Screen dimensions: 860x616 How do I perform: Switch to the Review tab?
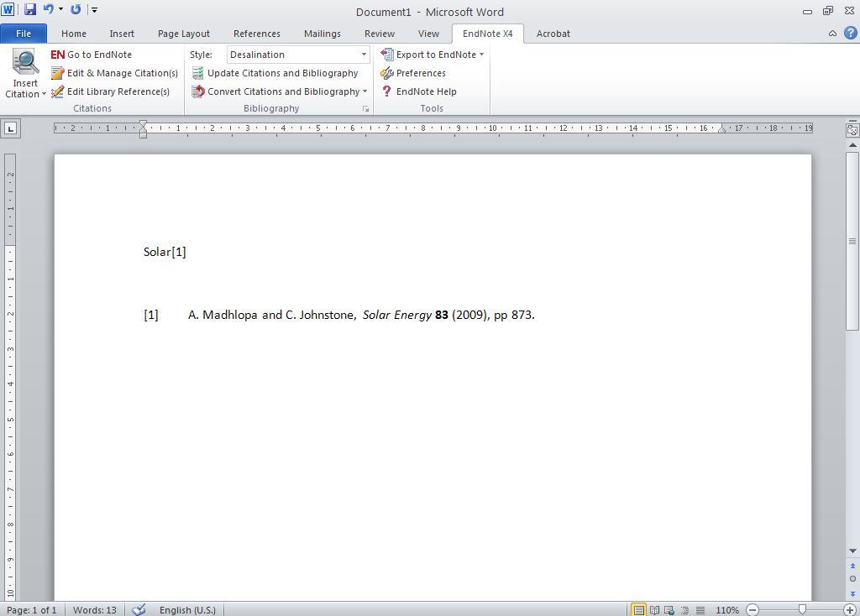coord(380,34)
